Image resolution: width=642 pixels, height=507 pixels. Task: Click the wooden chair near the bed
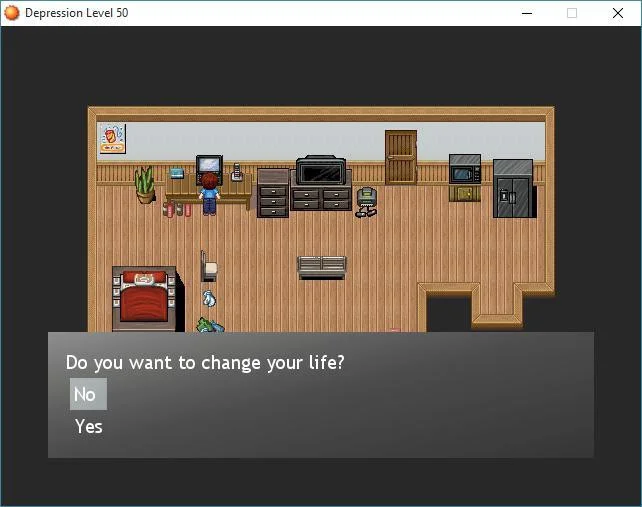[209, 266]
